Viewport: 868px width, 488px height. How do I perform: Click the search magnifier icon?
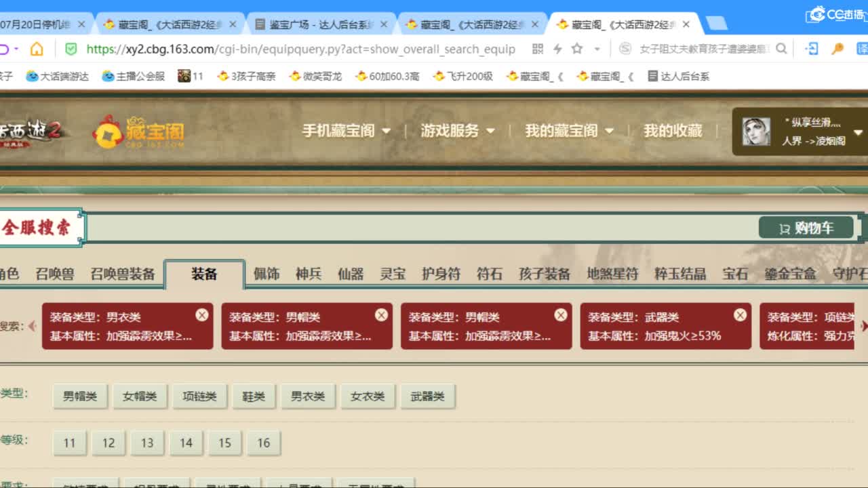click(781, 49)
